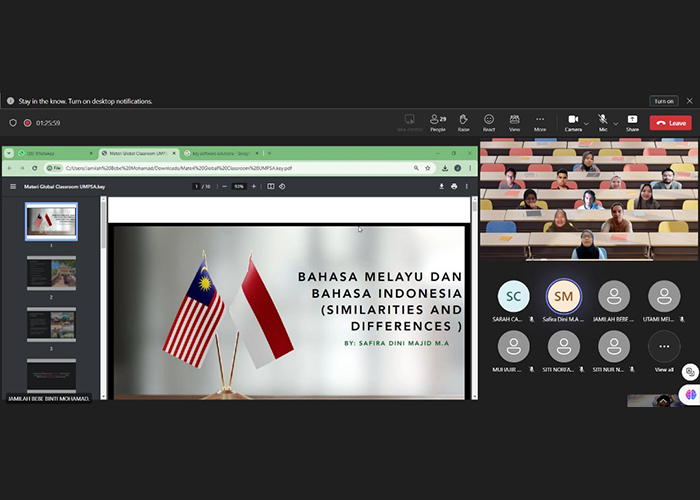The width and height of the screenshot is (700, 500).
Task: Select PDF page 1 thumbnail
Action: point(51,221)
